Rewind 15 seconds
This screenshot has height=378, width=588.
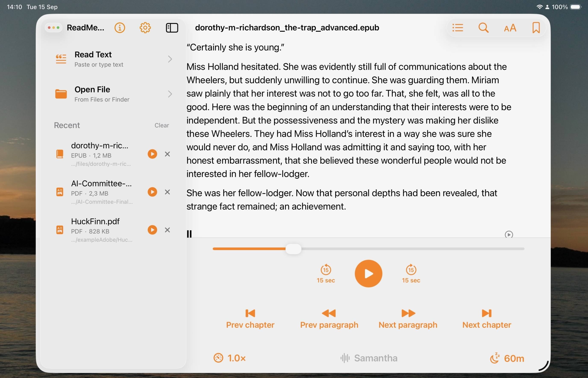click(326, 274)
